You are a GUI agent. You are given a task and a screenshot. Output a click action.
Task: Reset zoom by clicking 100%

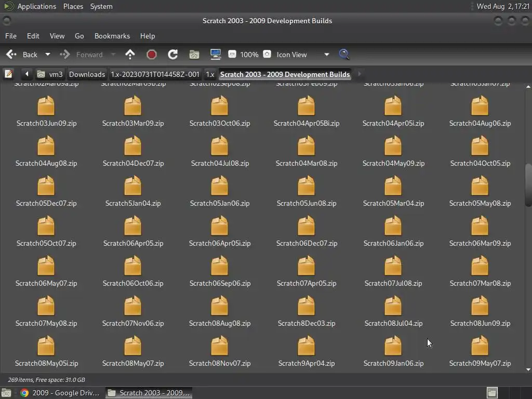(x=249, y=54)
